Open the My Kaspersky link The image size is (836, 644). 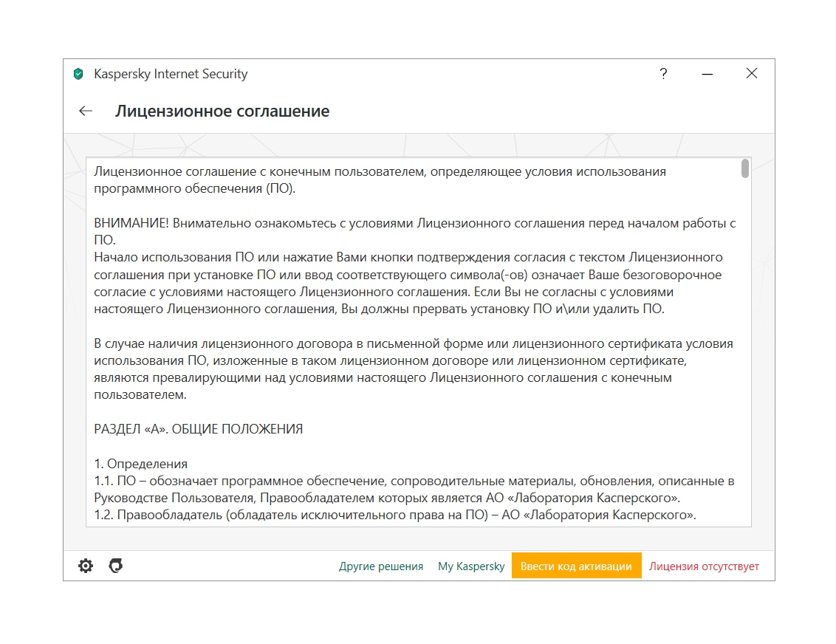click(471, 566)
